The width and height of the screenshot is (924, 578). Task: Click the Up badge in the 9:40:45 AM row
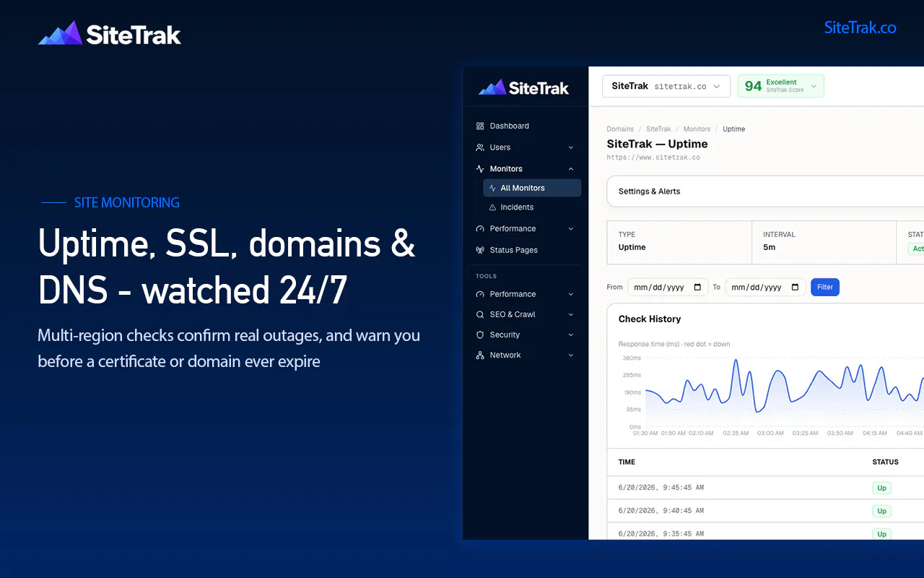882,511
